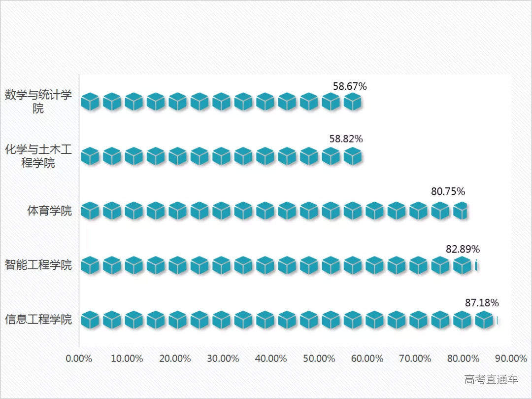This screenshot has width=532, height=399.
Task: Click the last cube in 数学与统计学院 row
Action: (353, 102)
